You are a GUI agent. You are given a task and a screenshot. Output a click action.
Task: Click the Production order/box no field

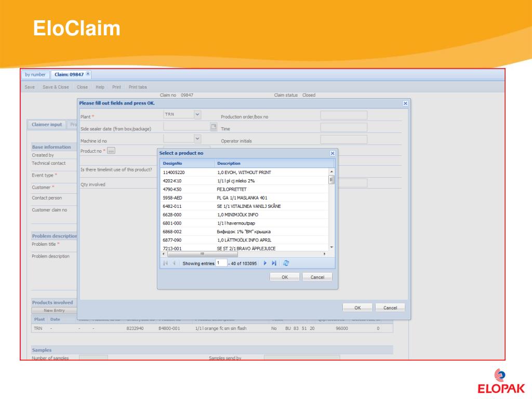344,115
